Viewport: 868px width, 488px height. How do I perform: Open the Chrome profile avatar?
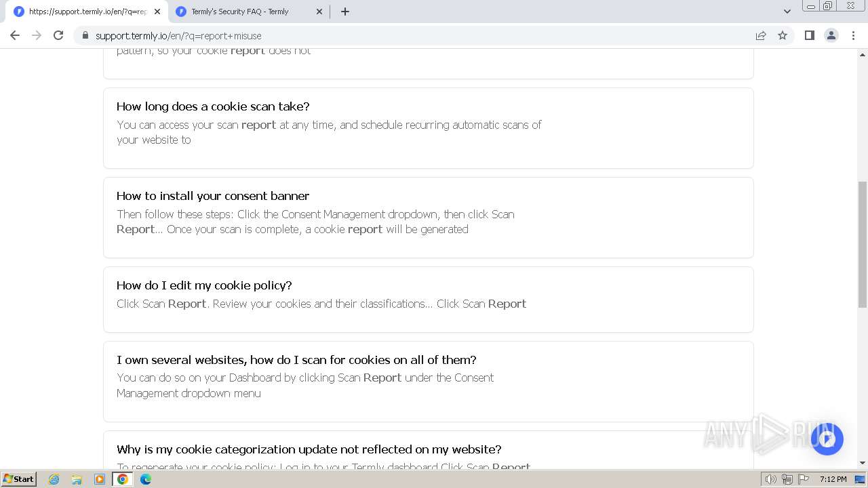point(831,35)
